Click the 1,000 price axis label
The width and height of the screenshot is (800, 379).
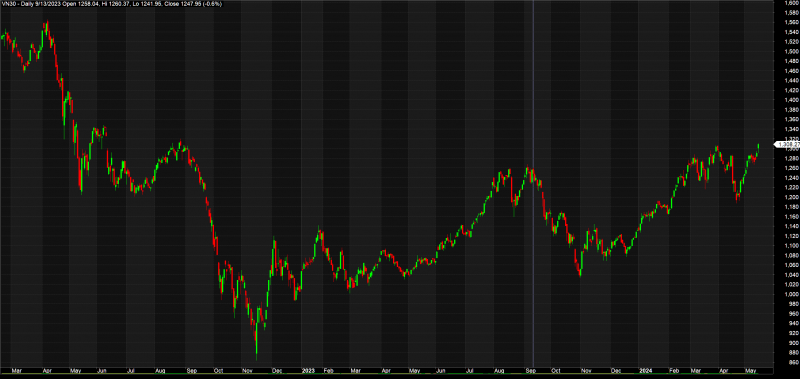793,294
